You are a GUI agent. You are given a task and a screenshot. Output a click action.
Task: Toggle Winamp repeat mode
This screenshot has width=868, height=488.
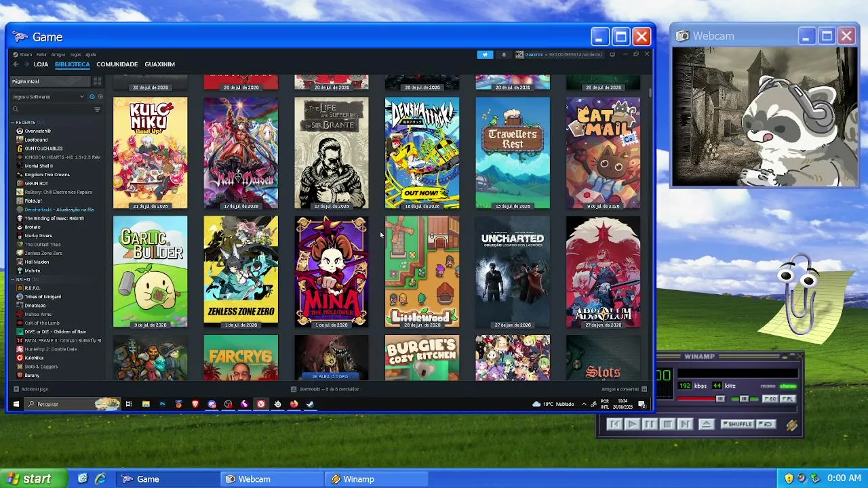point(766,424)
